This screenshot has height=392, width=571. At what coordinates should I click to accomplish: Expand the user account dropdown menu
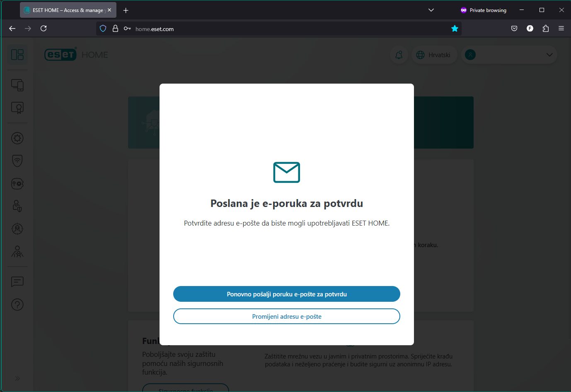click(x=549, y=55)
